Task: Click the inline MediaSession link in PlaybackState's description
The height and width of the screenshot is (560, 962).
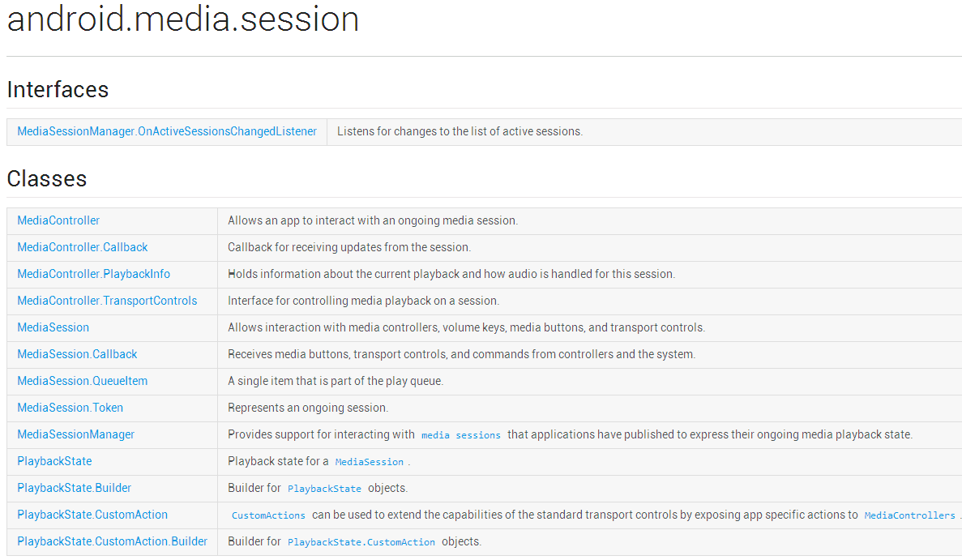Action: click(x=369, y=462)
